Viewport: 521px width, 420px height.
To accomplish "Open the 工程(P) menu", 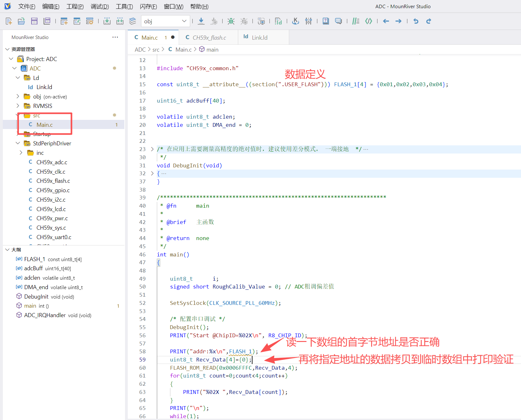I will click(x=75, y=6).
